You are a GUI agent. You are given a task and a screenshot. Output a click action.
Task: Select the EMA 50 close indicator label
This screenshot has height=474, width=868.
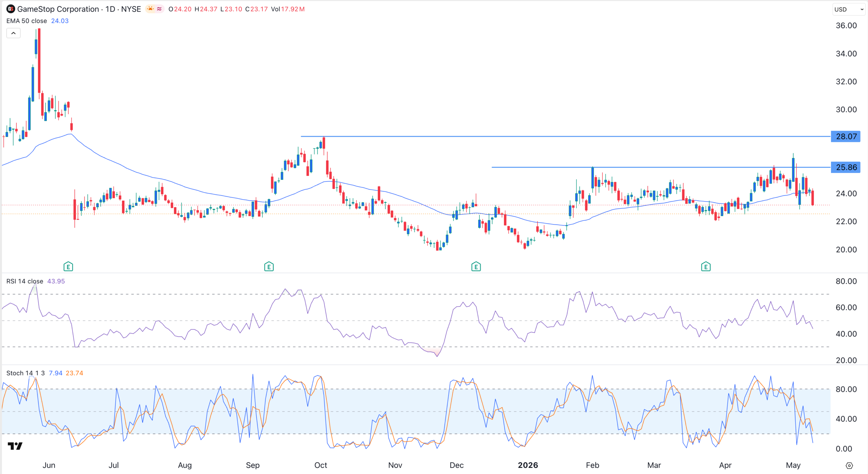[26, 21]
